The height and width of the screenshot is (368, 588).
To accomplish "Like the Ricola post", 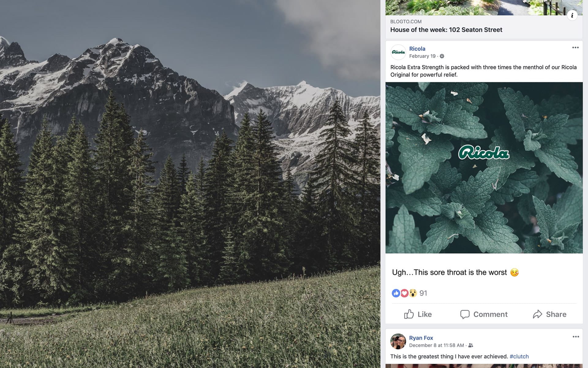I will (x=418, y=314).
